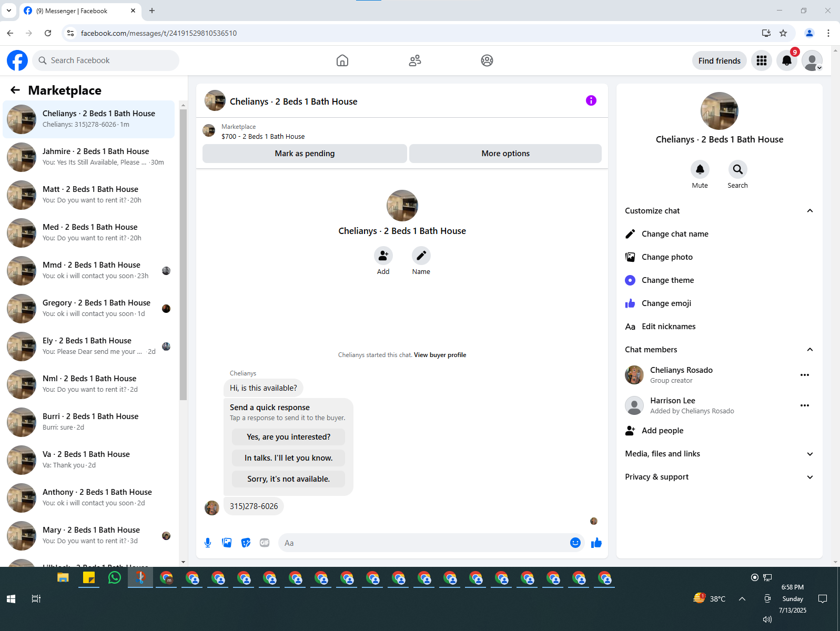Choose a sticker icon in composer
The height and width of the screenshot is (631, 840).
246,543
